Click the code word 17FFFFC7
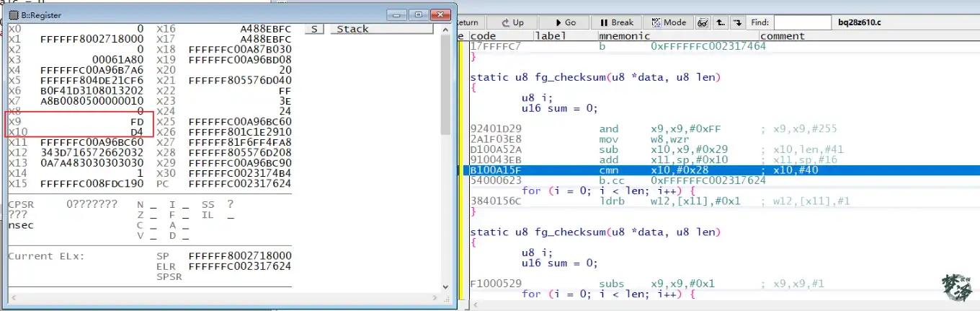 [x=495, y=46]
